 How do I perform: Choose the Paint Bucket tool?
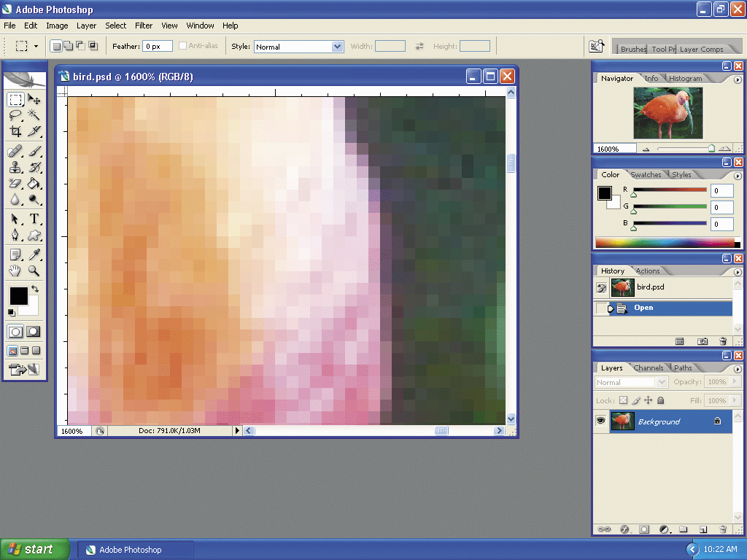click(x=34, y=184)
